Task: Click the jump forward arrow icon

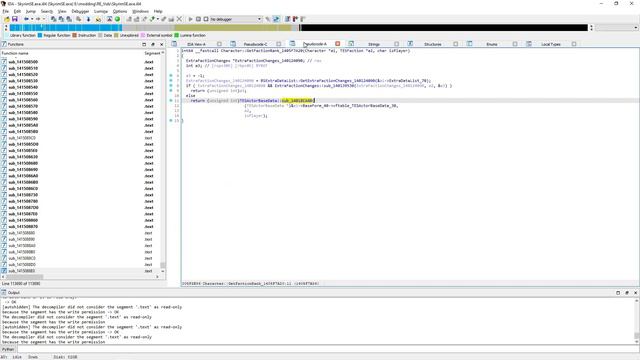Action: [38, 19]
